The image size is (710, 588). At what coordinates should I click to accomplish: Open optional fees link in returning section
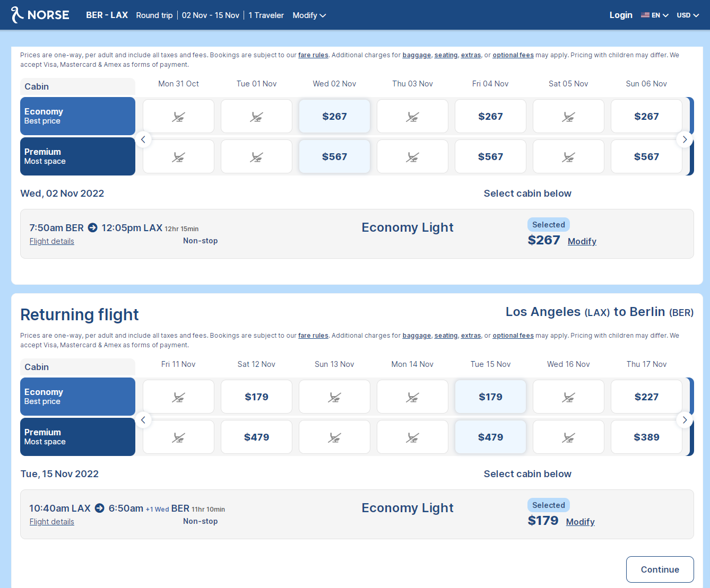coord(513,336)
